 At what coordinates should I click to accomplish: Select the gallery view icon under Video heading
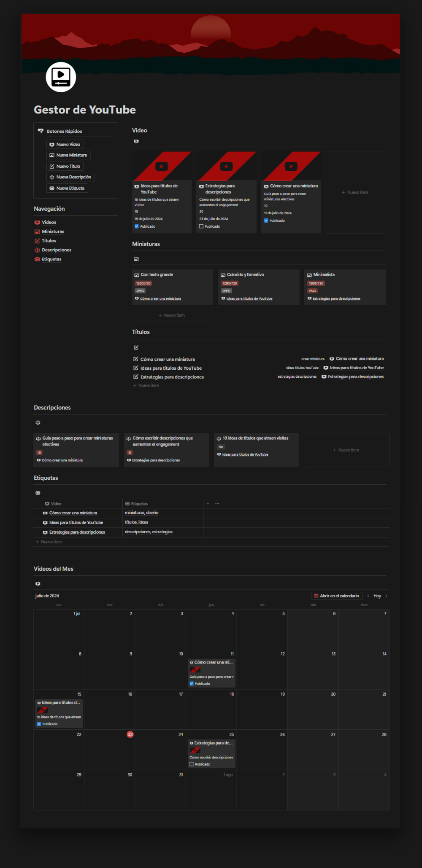(x=136, y=141)
